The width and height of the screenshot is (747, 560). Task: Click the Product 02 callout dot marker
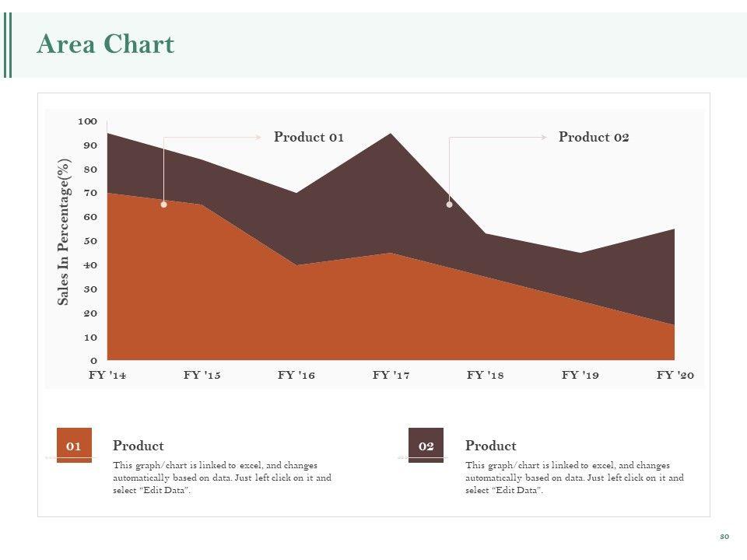(449, 205)
